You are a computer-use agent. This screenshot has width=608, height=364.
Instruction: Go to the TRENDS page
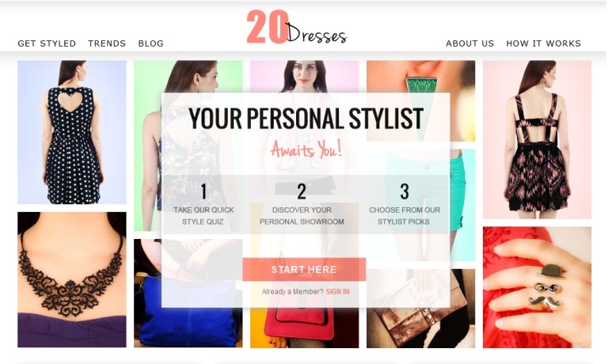[x=107, y=44]
